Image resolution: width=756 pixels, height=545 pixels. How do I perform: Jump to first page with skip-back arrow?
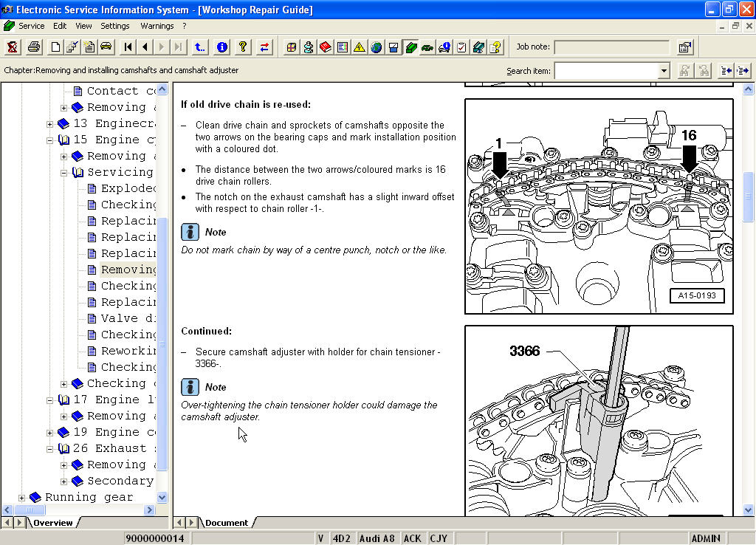(128, 47)
